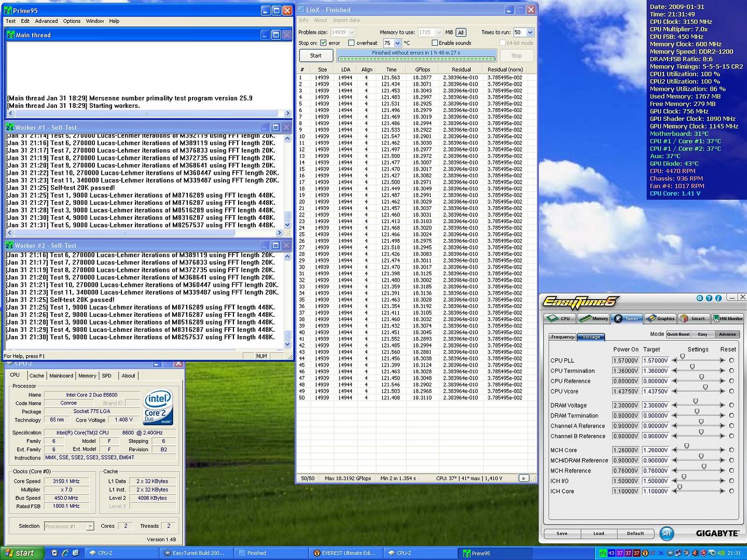Click Default button in EasyTune6
This screenshot has width=747, height=560.
(635, 533)
